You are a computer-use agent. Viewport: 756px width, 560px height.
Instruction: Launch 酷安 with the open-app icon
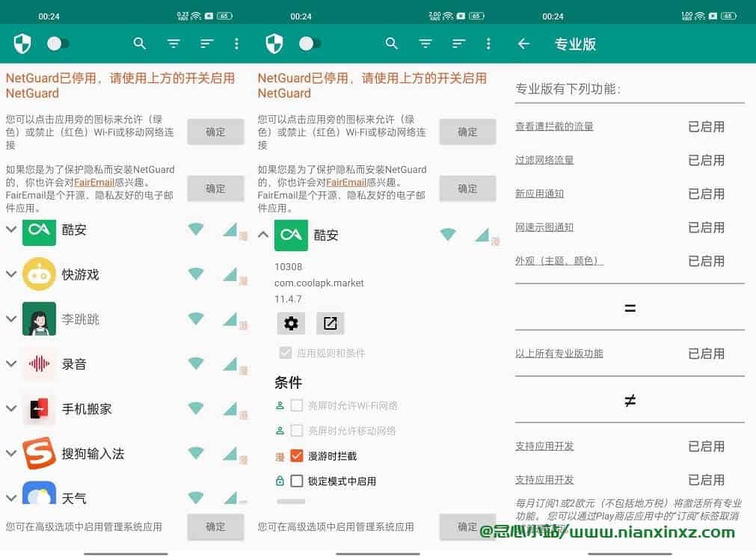331,323
